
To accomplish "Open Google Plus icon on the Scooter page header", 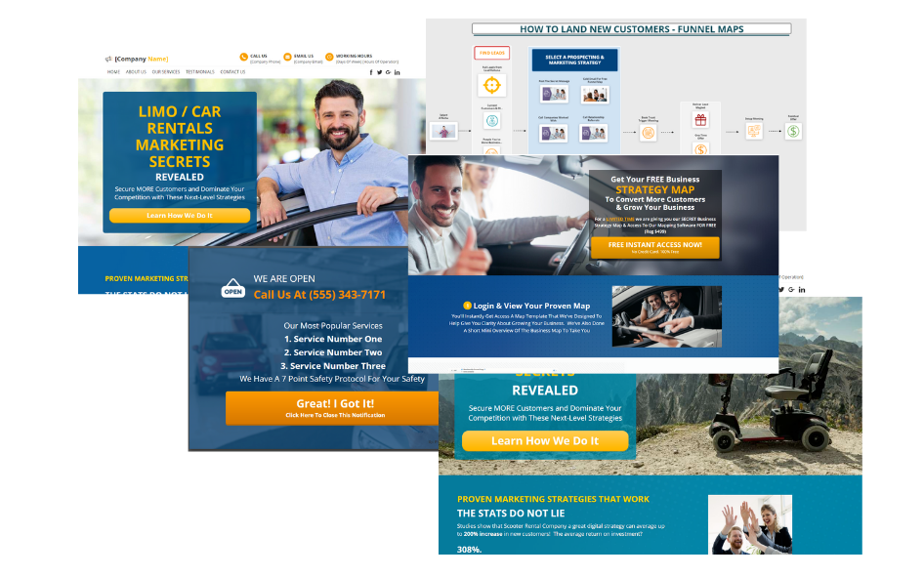I will tap(791, 290).
